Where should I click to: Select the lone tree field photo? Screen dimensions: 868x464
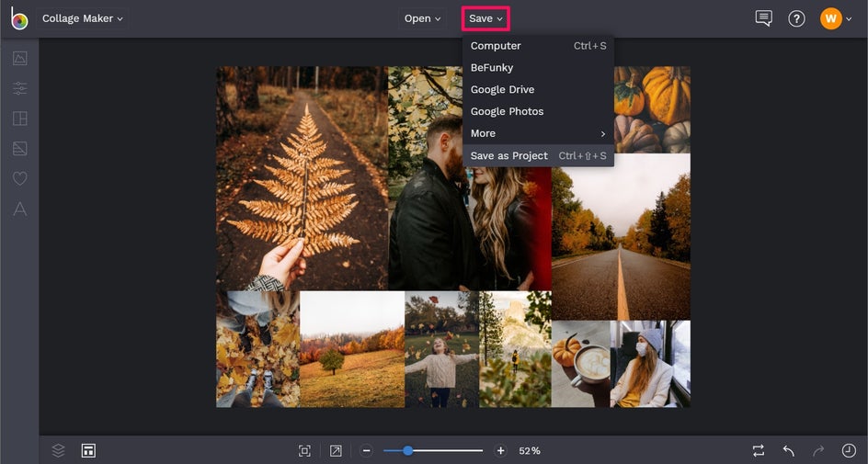point(352,349)
